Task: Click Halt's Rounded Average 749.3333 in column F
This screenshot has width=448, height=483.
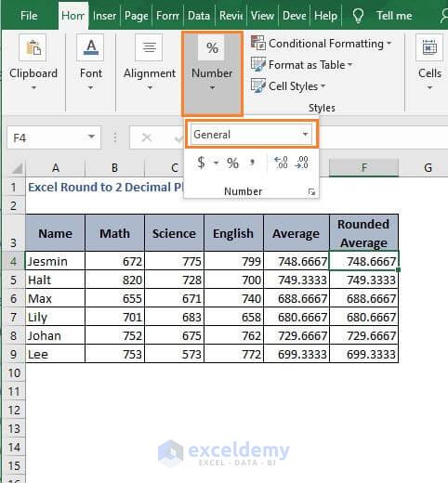Action: [363, 280]
